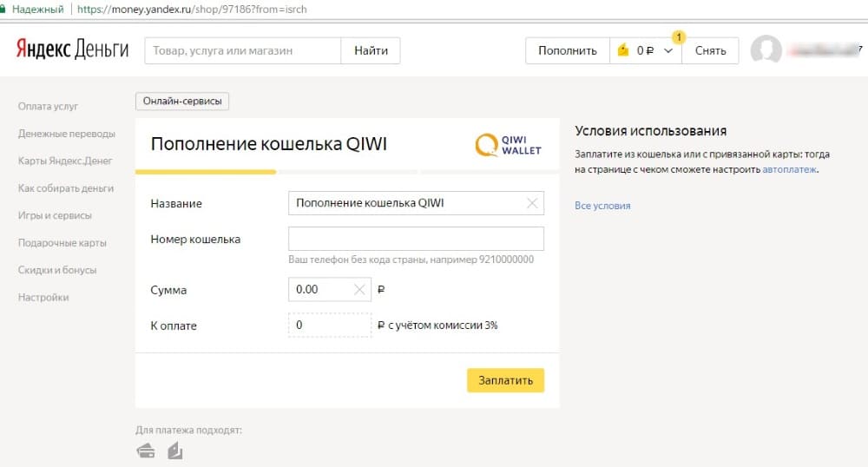Click the wallet payment method icon
This screenshot has width=868, height=467.
coord(174,451)
